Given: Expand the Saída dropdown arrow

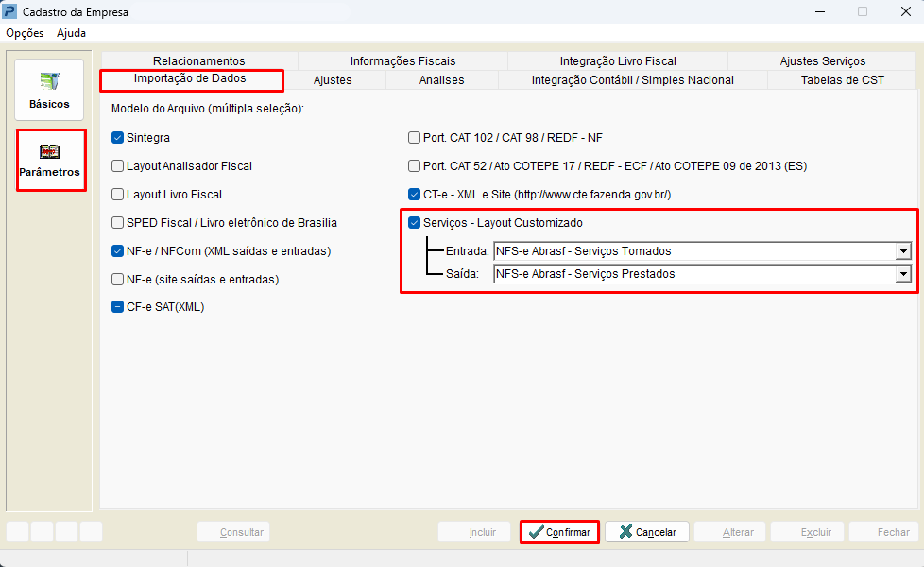Looking at the screenshot, I should point(903,274).
